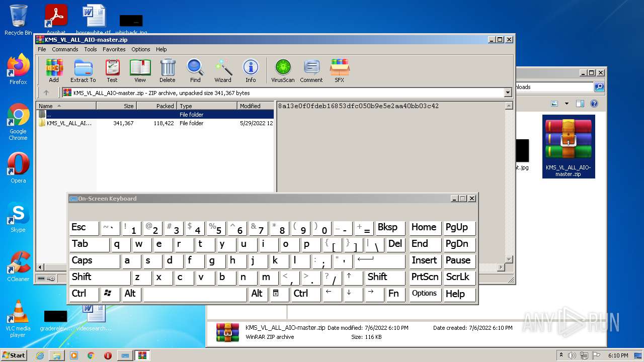Toggle the left Ctrl key on keyboard
Viewport: 644px width, 362px height.
point(84,294)
